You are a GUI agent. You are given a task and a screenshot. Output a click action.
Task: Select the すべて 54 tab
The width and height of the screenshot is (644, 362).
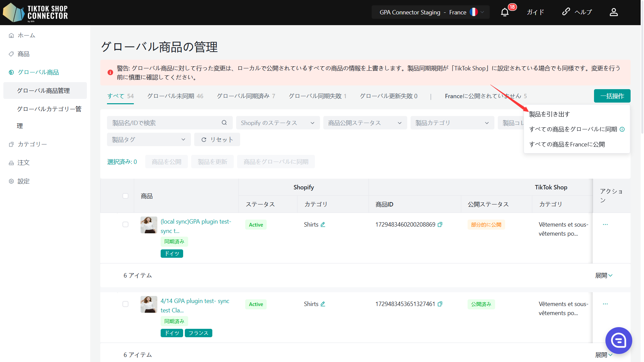[120, 96]
